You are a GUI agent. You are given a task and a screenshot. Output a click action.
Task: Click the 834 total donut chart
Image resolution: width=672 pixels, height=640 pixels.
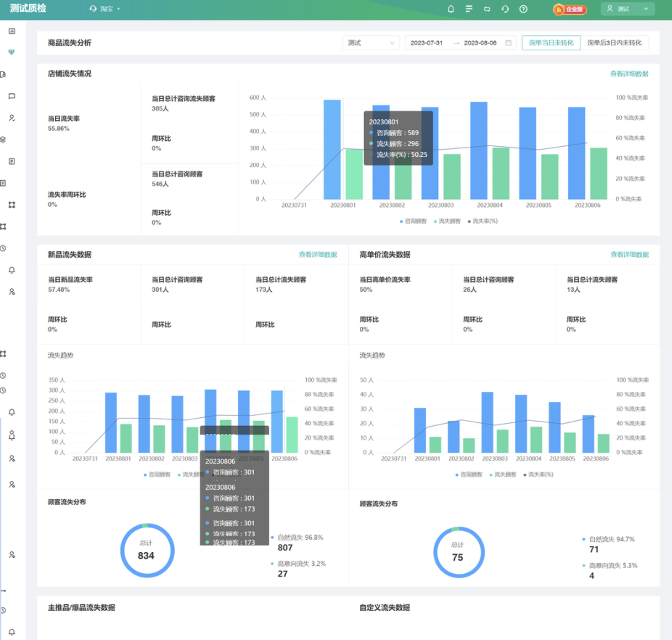147,550
